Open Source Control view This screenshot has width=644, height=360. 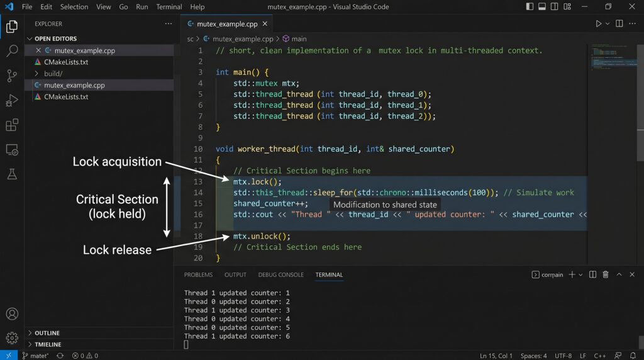click(x=12, y=76)
